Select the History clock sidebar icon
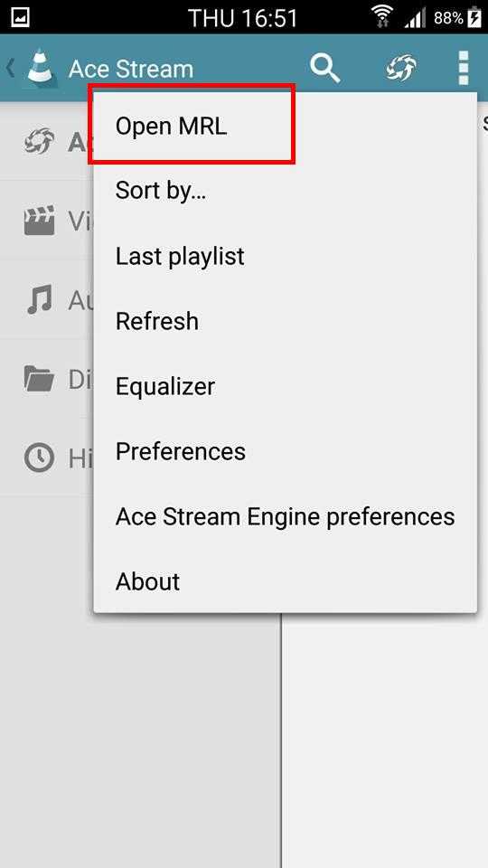This screenshot has height=868, width=488. 39,458
